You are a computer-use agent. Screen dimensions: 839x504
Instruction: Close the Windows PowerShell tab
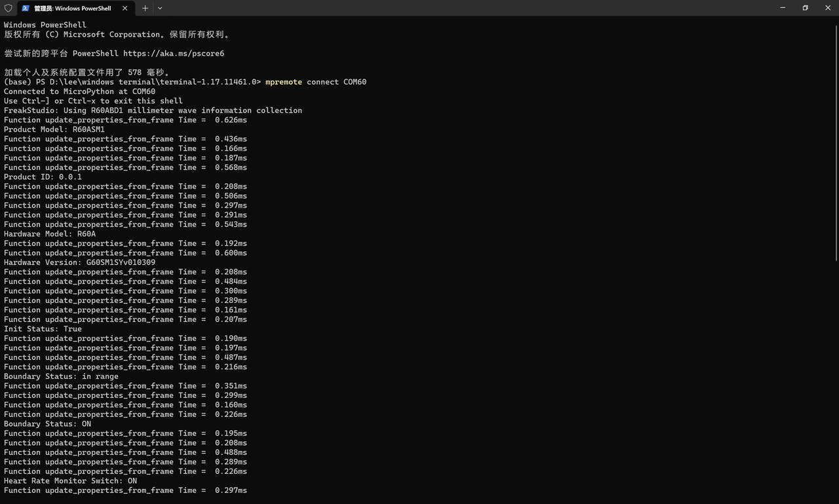125,9
